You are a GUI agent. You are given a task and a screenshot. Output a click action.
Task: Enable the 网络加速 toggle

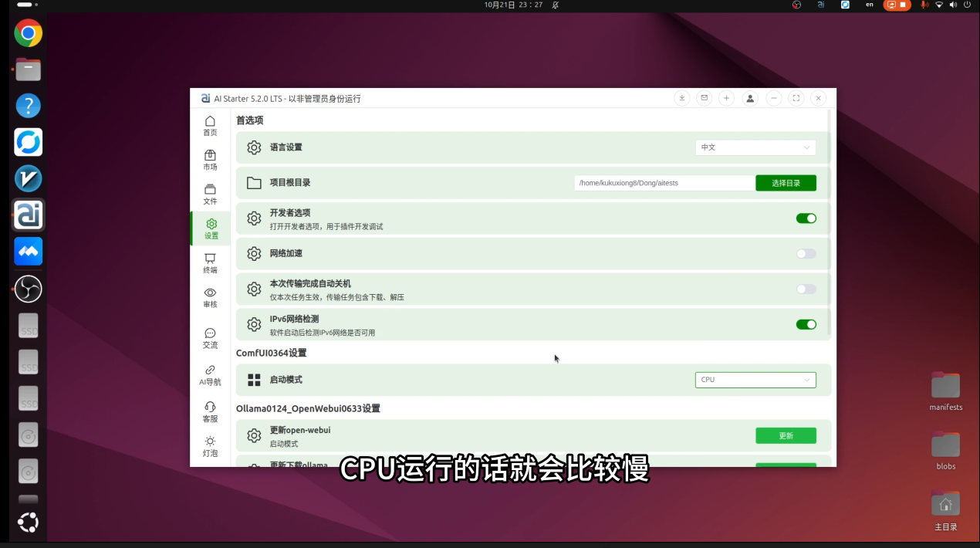tap(806, 254)
